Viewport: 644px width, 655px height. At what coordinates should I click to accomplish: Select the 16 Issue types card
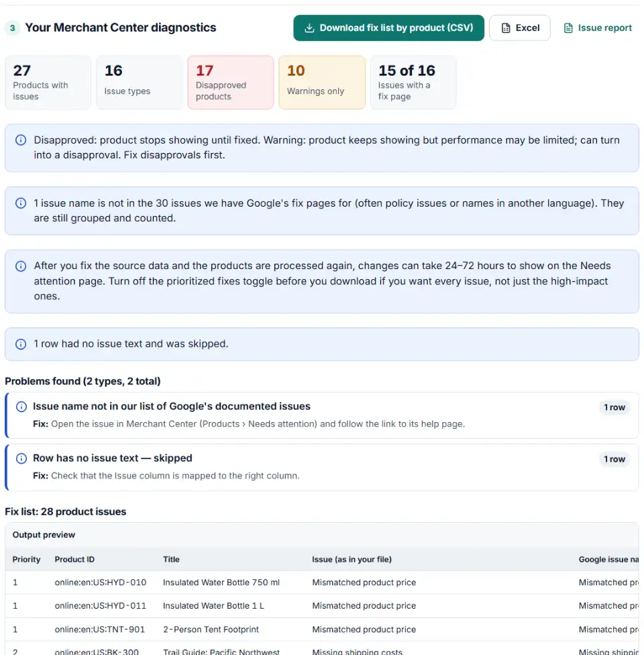pos(140,83)
